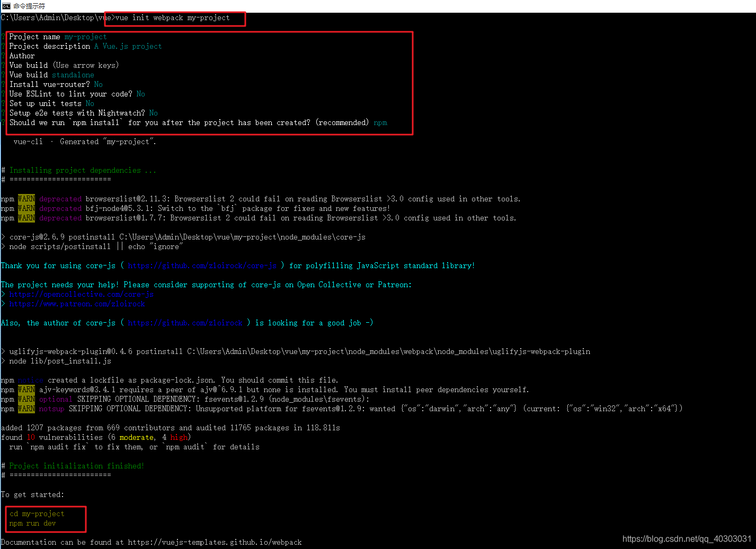The image size is (756, 549).
Task: Open the www.patreon.com/zloirock link
Action: click(x=77, y=304)
